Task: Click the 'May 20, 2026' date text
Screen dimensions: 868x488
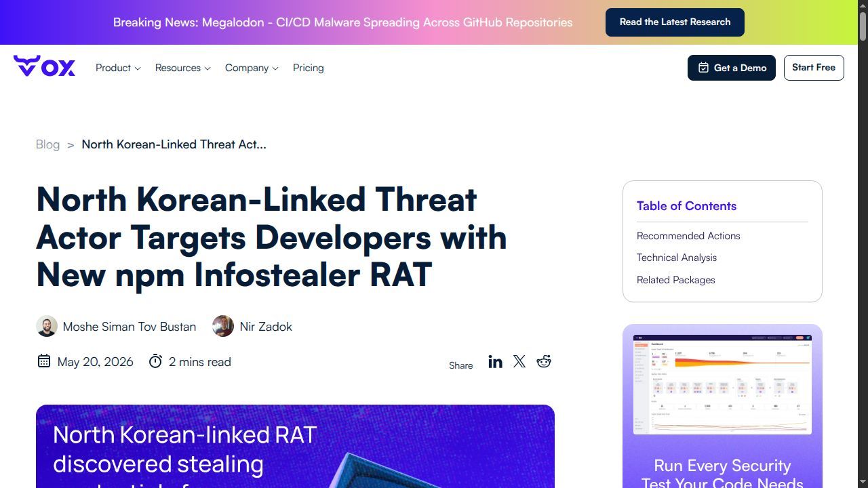Action: [96, 362]
